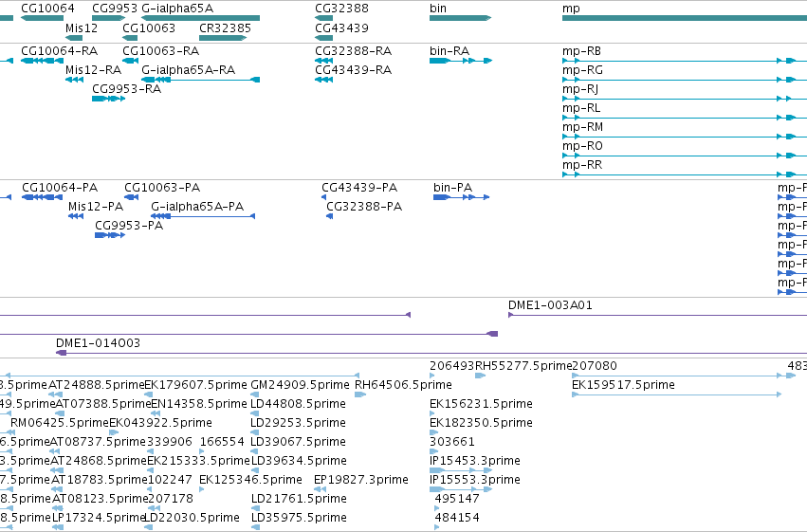Click EST LD35975.5prime
The image size is (807, 532).
(x=299, y=518)
